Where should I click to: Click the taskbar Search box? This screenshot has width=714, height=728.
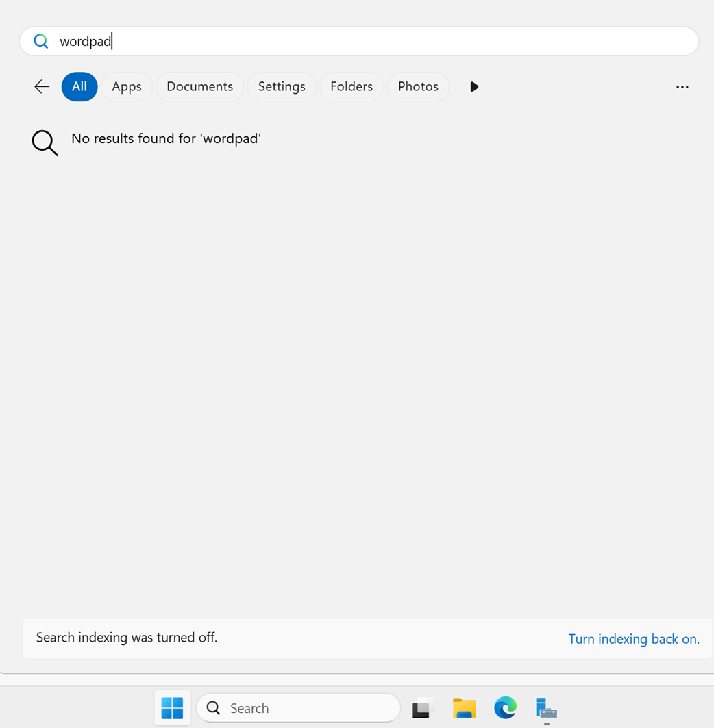click(x=298, y=708)
